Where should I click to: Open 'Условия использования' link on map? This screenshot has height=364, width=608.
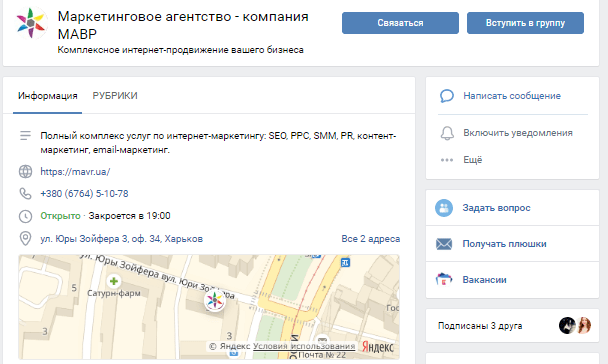(x=304, y=346)
